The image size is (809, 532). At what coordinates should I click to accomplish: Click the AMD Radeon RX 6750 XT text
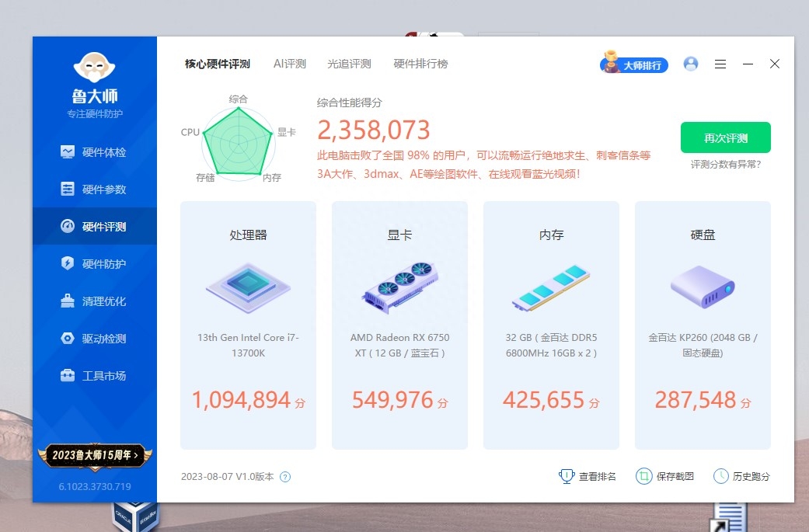click(x=400, y=346)
